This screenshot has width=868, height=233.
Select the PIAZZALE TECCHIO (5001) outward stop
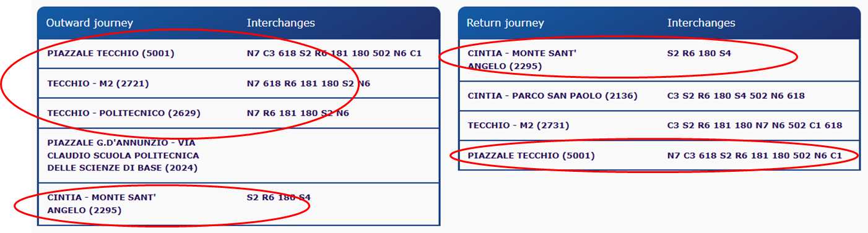[111, 54]
